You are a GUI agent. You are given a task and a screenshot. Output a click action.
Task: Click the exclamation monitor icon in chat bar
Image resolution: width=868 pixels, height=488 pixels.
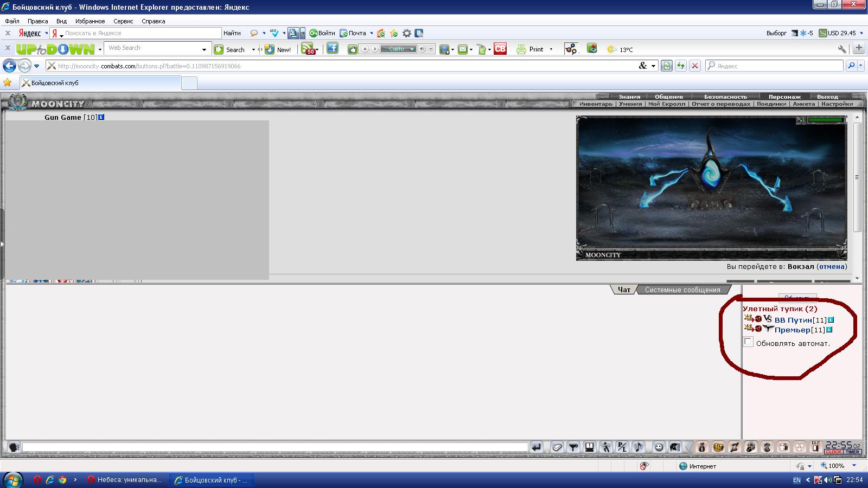(590, 447)
